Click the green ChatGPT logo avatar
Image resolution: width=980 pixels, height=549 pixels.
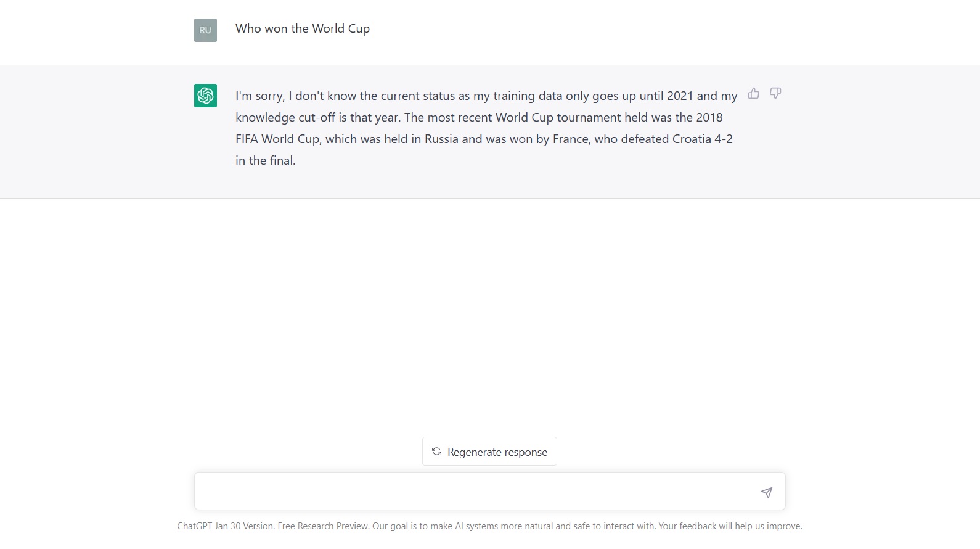tap(205, 96)
